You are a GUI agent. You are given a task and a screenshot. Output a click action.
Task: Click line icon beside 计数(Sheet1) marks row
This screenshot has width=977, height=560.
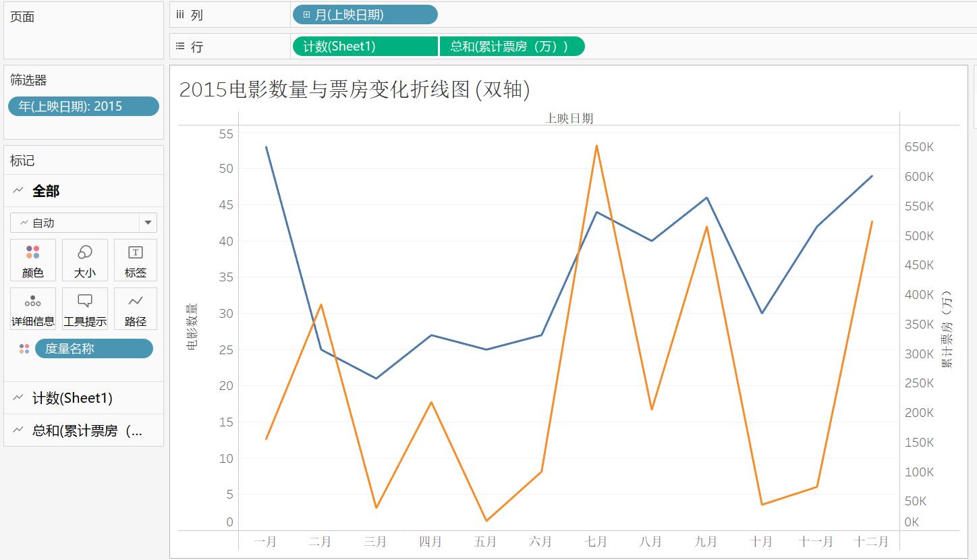[x=18, y=398]
